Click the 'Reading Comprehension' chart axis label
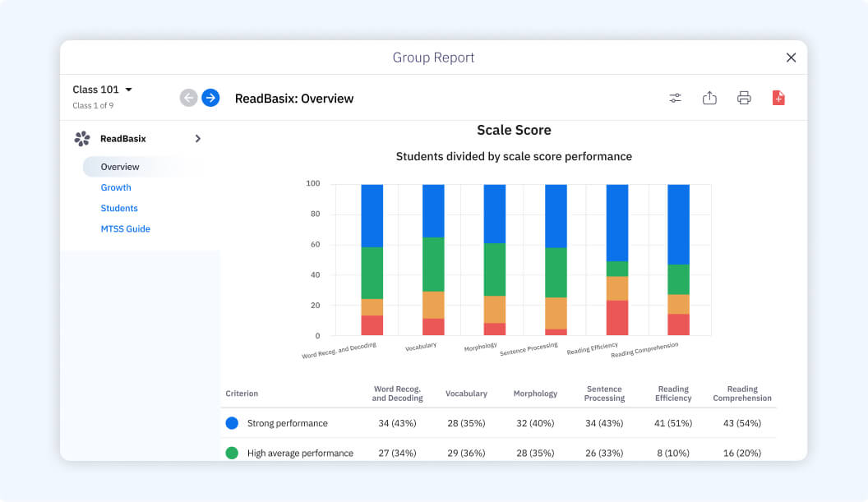 tap(644, 350)
